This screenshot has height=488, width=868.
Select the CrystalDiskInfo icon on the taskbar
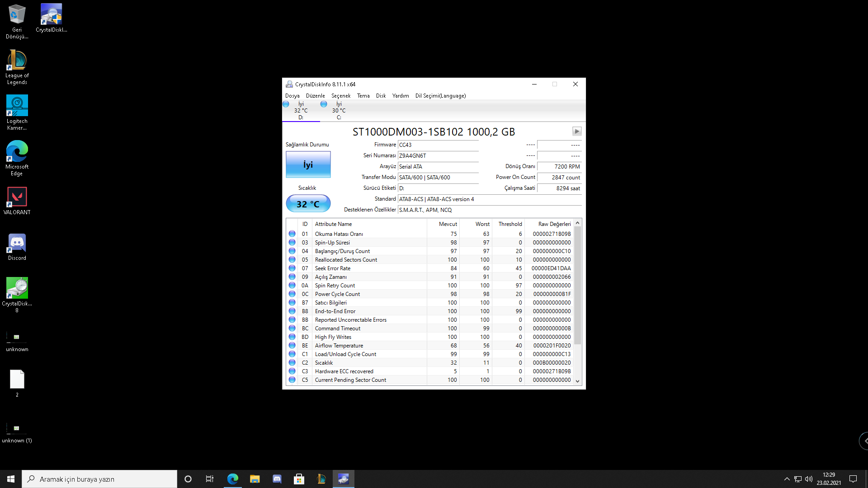pos(343,479)
